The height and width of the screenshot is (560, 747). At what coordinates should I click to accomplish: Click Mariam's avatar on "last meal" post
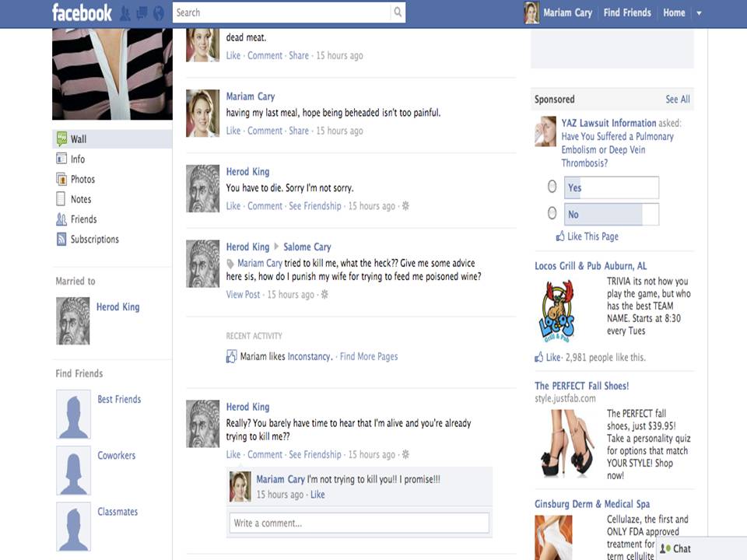pyautogui.click(x=202, y=114)
